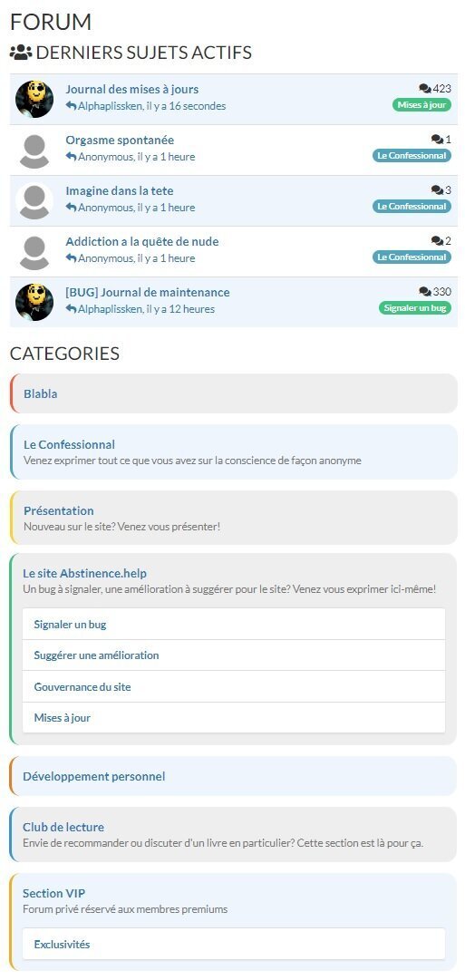The width and height of the screenshot is (465, 980).
Task: Click Le Confessionnal badge on Orgasme spontanée row
Action: coord(412,156)
